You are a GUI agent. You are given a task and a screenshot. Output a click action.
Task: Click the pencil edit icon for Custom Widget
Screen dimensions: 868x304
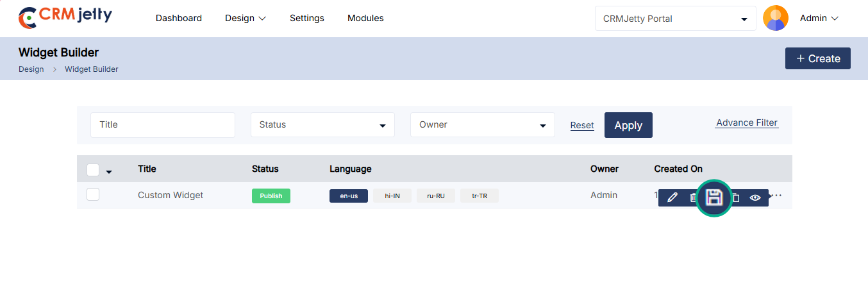(672, 198)
